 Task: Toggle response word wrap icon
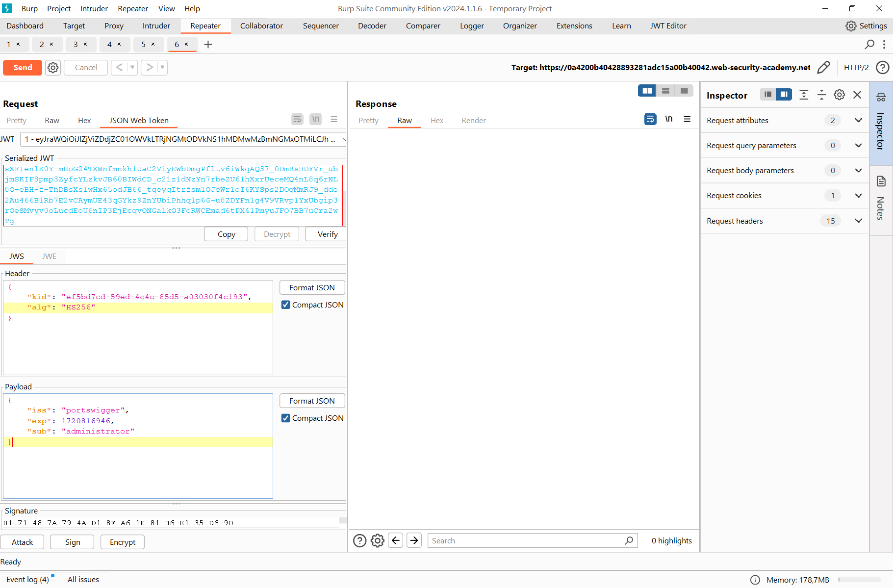[650, 119]
